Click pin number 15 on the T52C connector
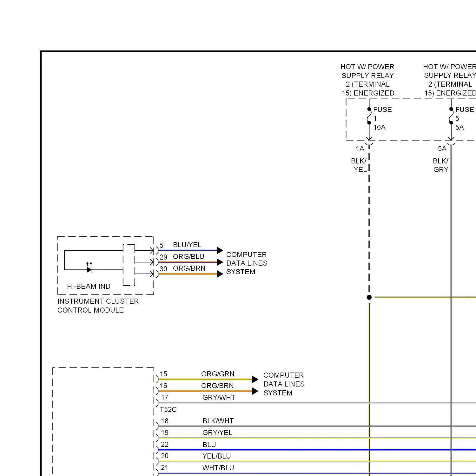Image resolution: width=476 pixels, height=476 pixels. point(163,374)
